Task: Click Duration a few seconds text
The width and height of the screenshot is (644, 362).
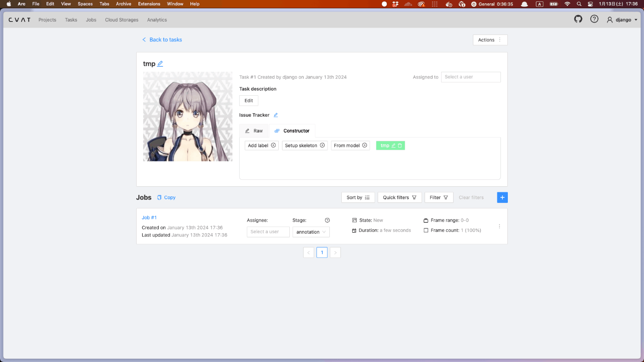Action: point(385,230)
